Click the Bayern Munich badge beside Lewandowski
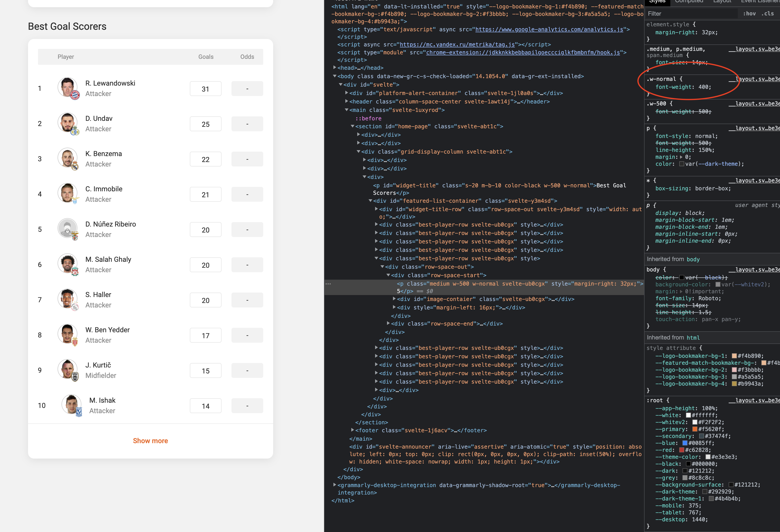 (x=75, y=95)
